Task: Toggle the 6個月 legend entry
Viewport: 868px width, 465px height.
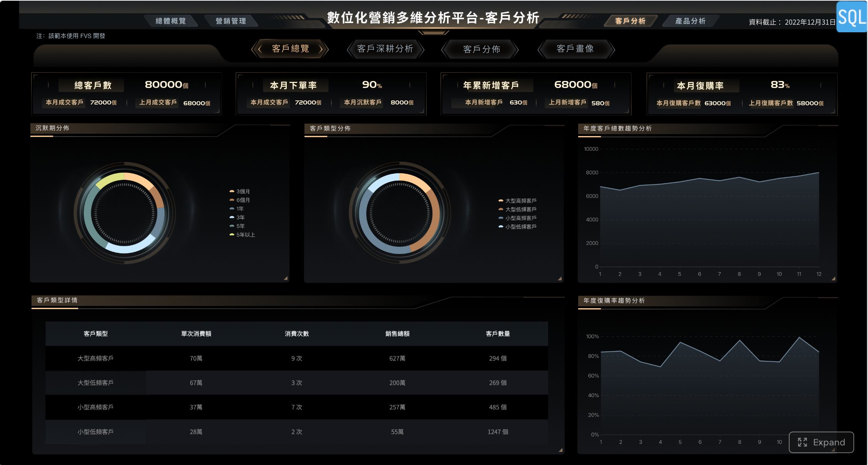Action: [x=239, y=200]
